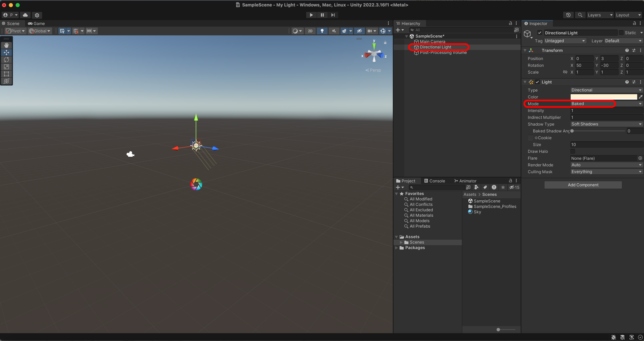Viewport: 644px width, 341px height.
Task: Select Main Camera in Hierarchy
Action: click(432, 41)
